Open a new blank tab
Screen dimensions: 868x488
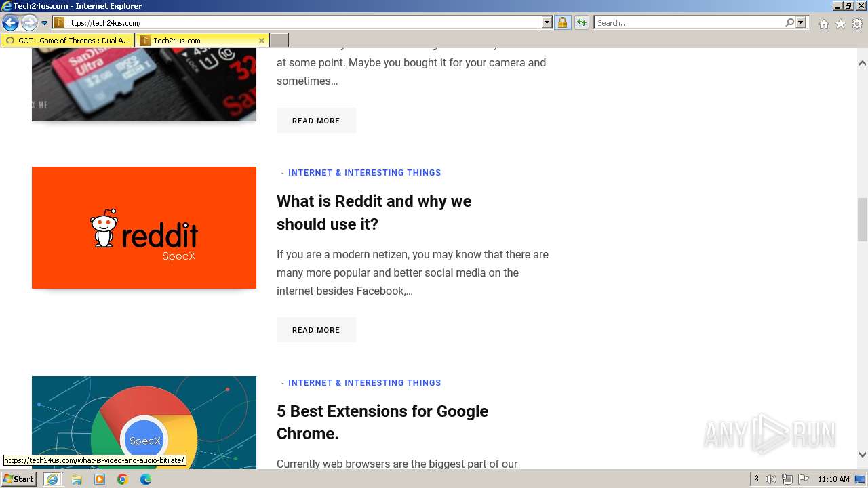click(279, 41)
